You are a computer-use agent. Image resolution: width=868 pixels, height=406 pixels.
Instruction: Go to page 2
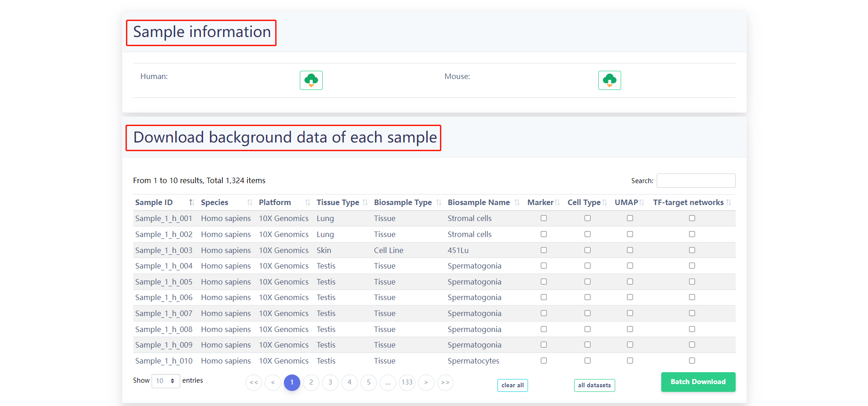[311, 383]
